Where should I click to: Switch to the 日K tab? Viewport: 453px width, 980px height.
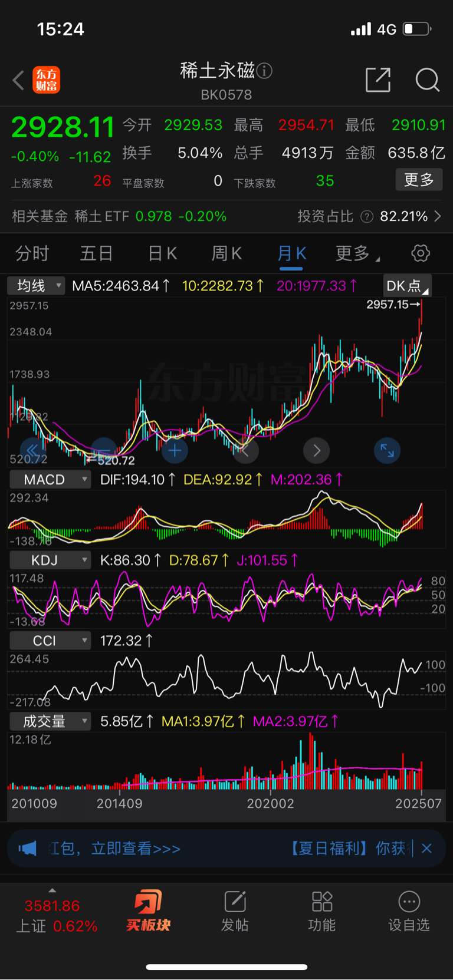coord(162,253)
